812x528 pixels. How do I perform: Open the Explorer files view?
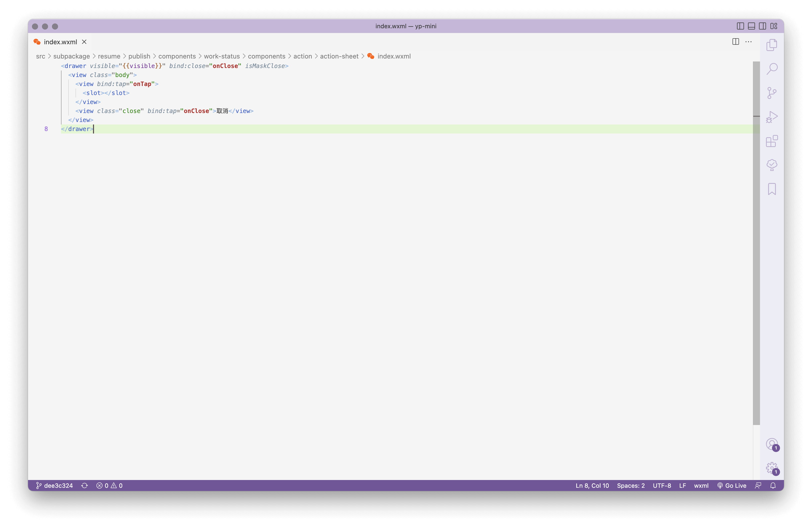tap(772, 45)
